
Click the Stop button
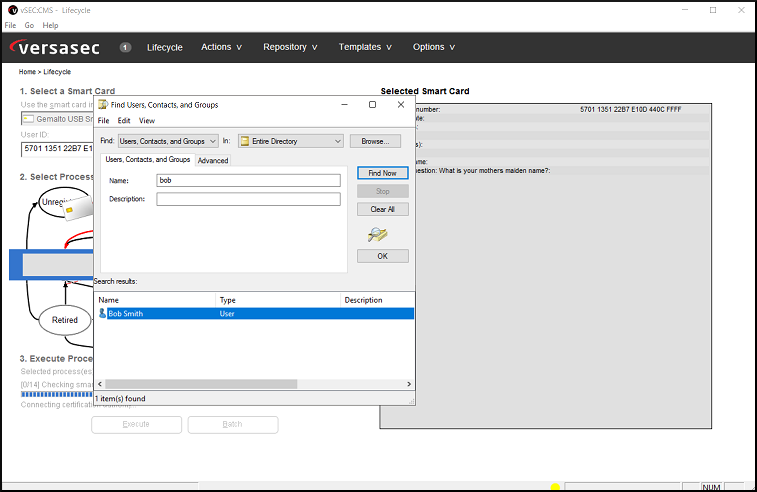383,191
